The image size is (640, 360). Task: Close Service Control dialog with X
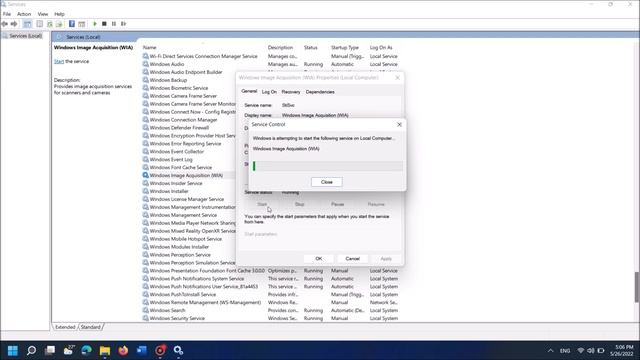point(399,124)
